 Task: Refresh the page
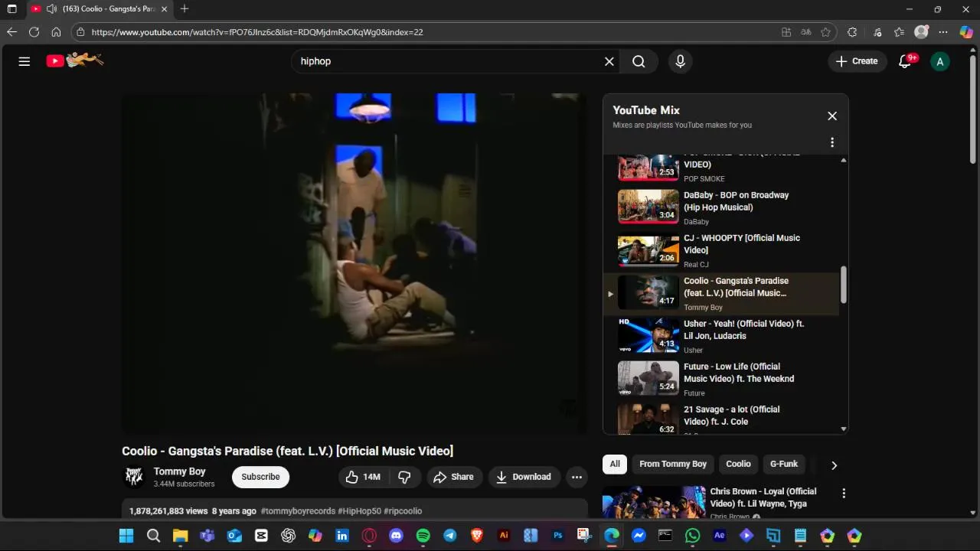point(34,32)
